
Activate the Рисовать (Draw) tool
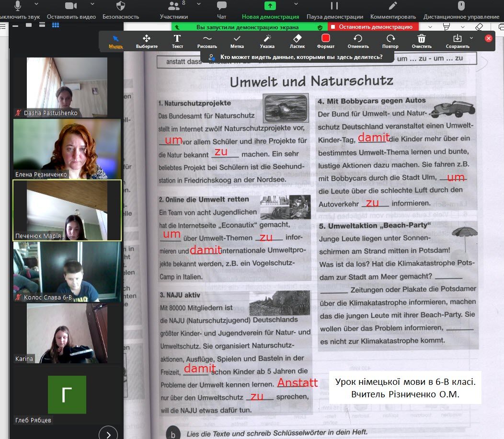[x=207, y=41]
